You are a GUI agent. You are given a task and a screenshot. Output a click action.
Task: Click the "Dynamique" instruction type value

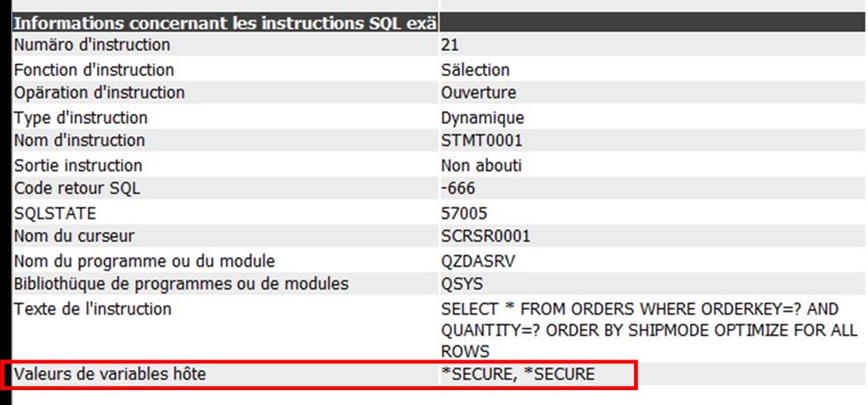(x=482, y=118)
